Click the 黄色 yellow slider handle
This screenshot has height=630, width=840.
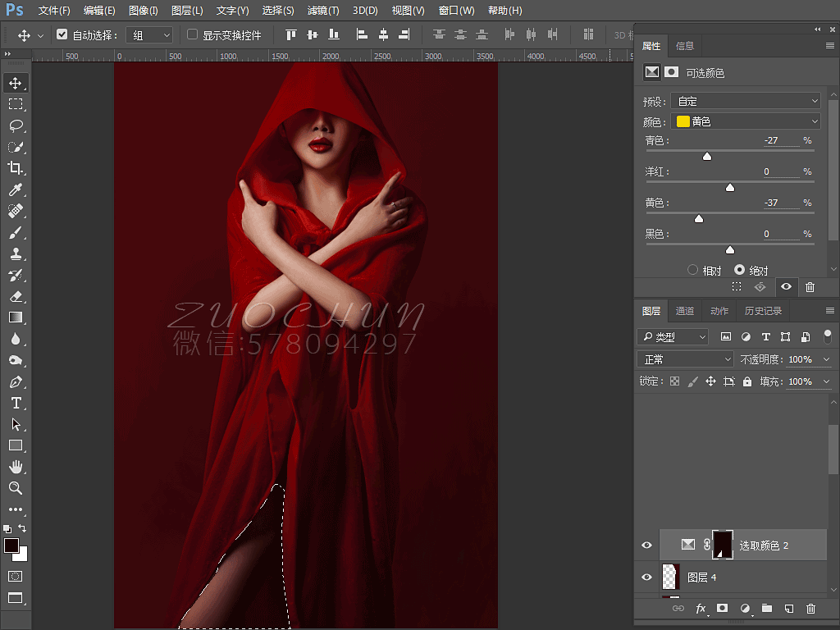[x=699, y=218]
